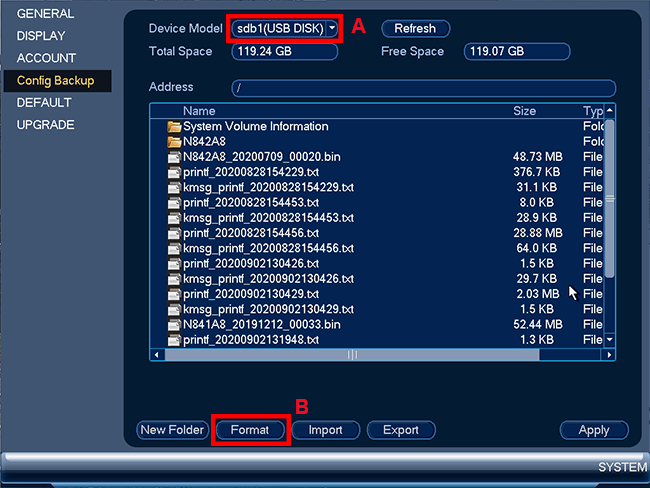Image resolution: width=650 pixels, height=488 pixels.
Task: Click file icon for printf_20200828154229.txt
Action: 174,172
